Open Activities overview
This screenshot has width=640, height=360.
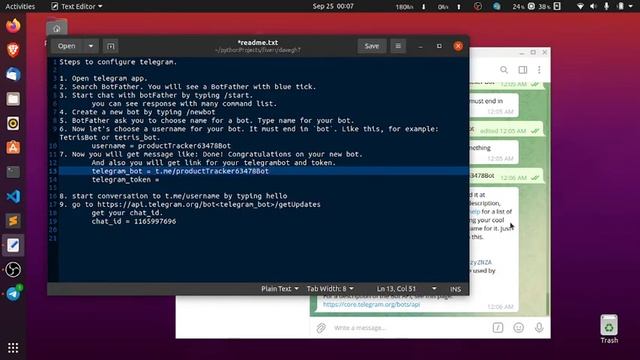pyautogui.click(x=20, y=6)
